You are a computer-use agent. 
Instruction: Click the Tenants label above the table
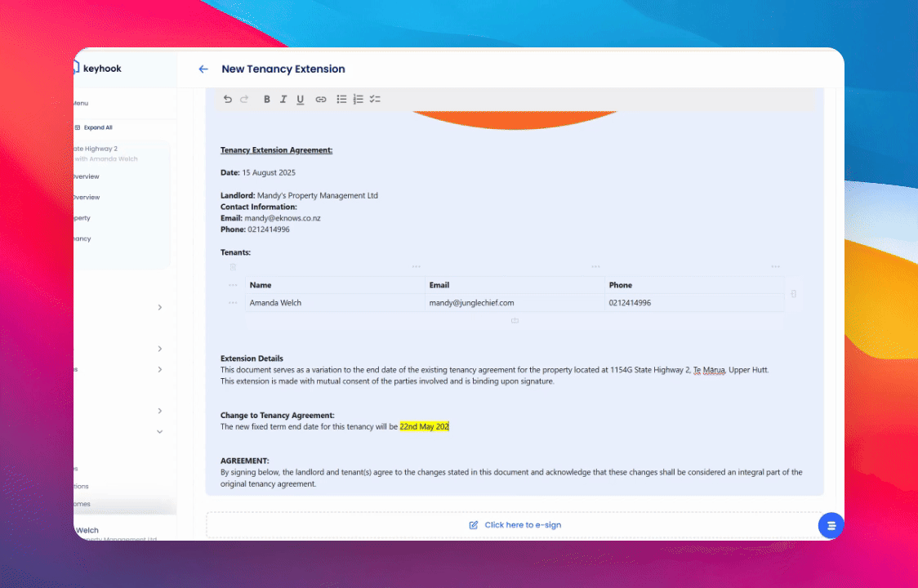point(235,252)
